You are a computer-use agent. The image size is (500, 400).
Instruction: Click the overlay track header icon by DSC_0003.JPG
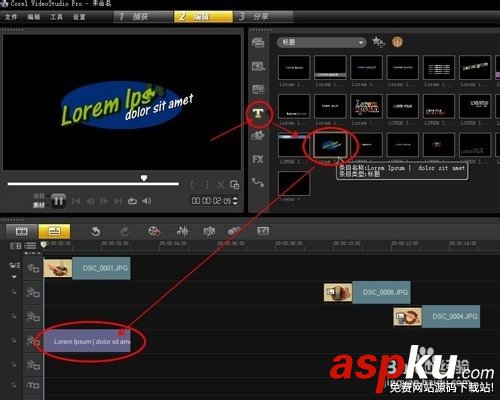click(33, 293)
